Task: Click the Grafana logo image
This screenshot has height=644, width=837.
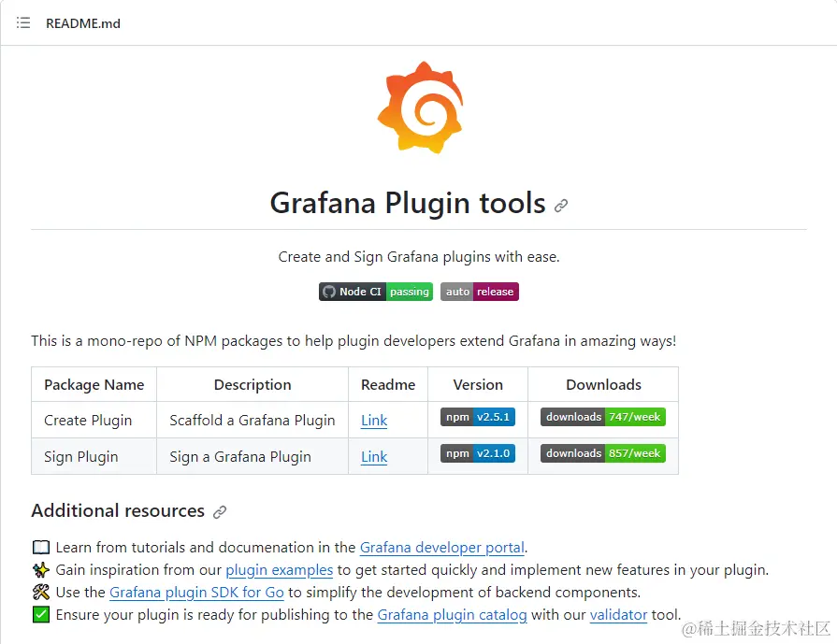Action: coord(420,107)
